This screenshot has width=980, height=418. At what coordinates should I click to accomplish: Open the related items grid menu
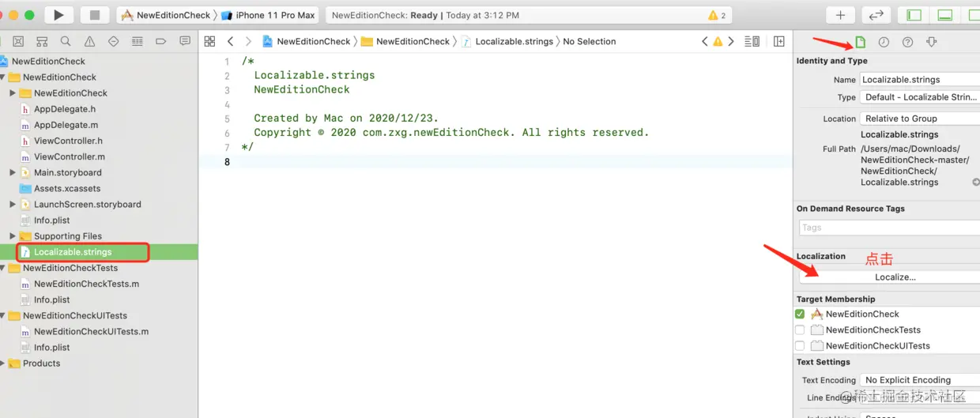(209, 41)
